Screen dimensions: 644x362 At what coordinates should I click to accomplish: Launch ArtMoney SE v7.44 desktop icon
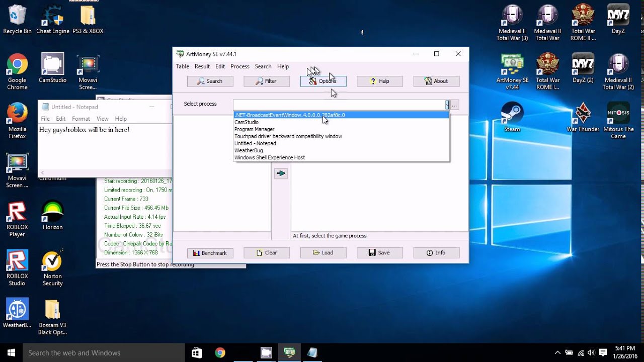tap(512, 72)
